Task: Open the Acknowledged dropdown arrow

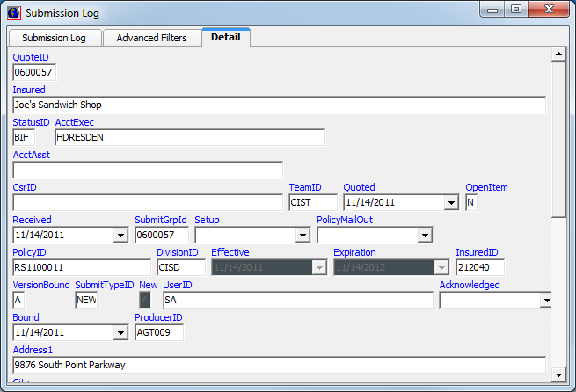Action: pos(546,300)
